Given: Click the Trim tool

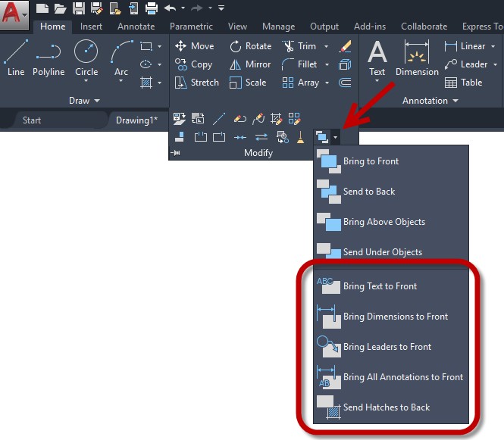Looking at the screenshot, I should click(x=299, y=46).
